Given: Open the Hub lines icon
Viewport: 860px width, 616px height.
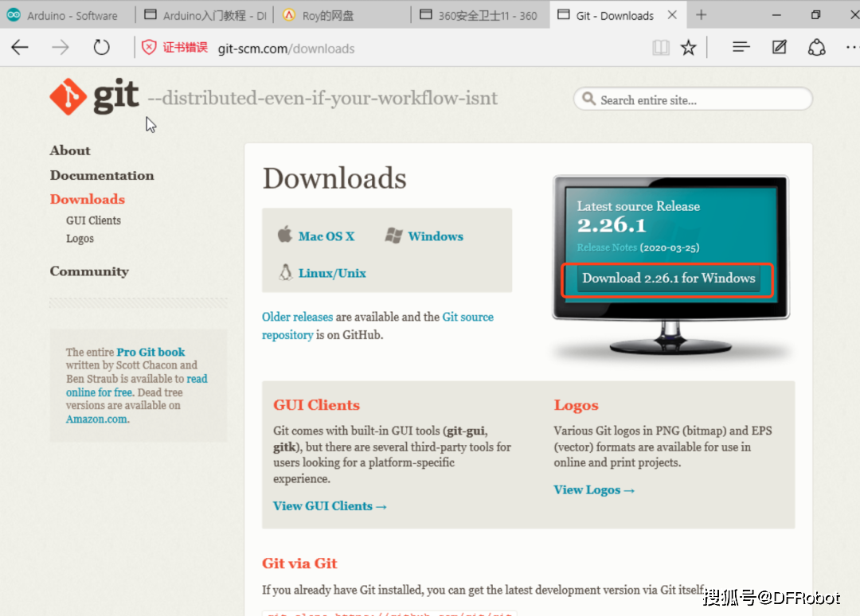Looking at the screenshot, I should [741, 48].
